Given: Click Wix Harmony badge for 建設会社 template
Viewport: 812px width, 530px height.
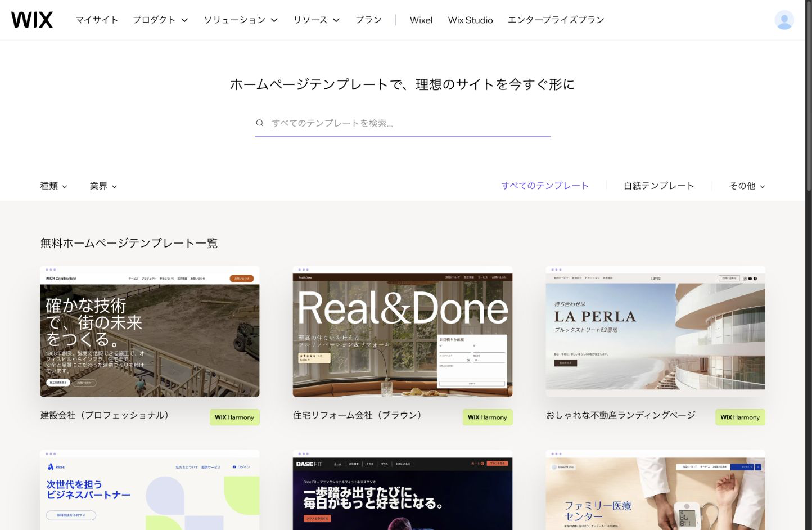Looking at the screenshot, I should [234, 417].
